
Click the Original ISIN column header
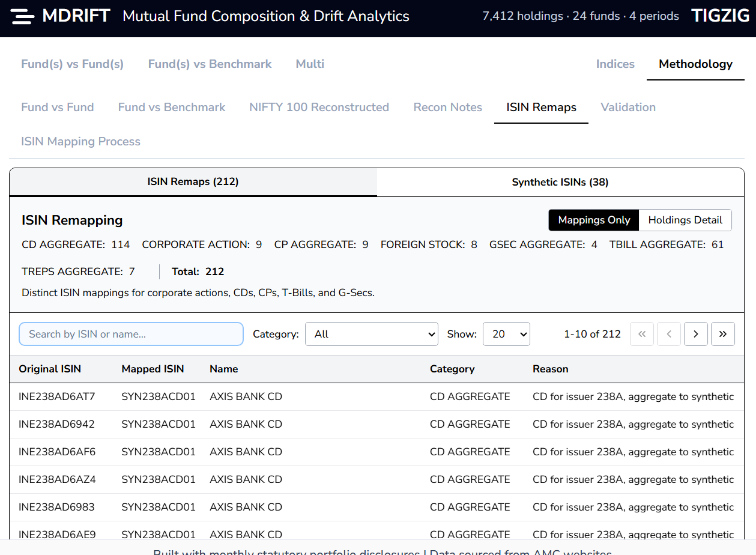point(50,369)
